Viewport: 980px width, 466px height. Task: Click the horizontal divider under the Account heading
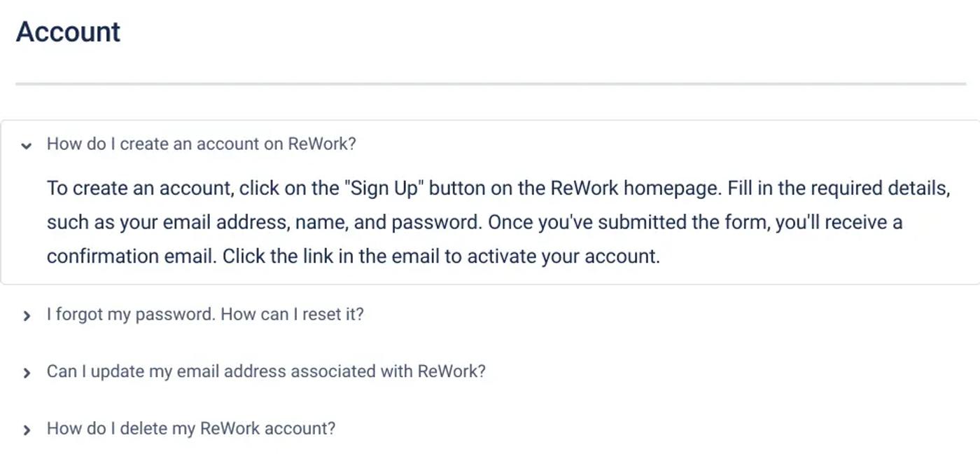pos(491,84)
